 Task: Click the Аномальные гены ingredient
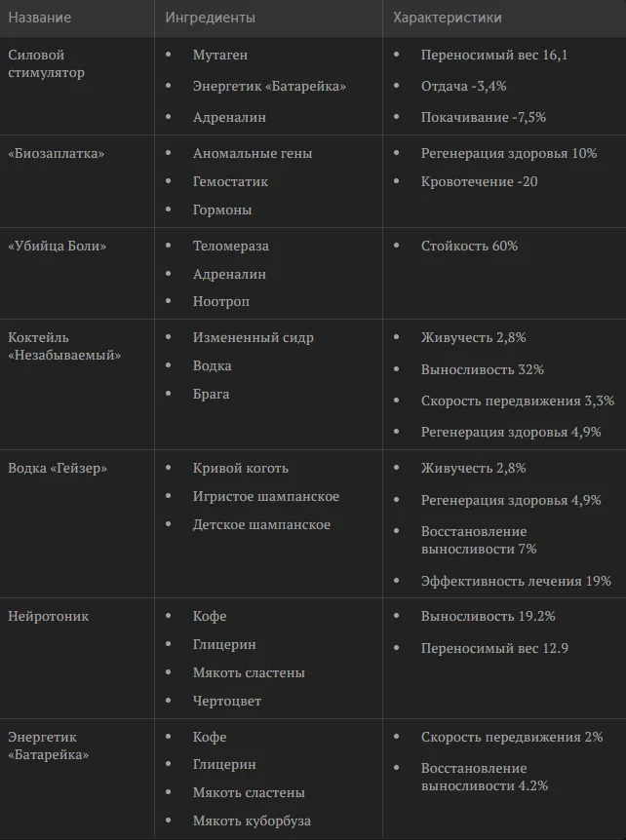[253, 153]
